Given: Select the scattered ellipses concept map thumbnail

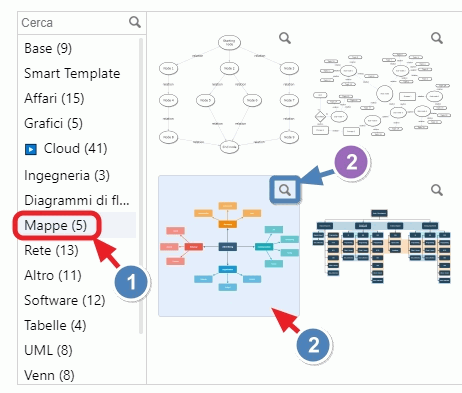Looking at the screenshot, I should 381,94.
